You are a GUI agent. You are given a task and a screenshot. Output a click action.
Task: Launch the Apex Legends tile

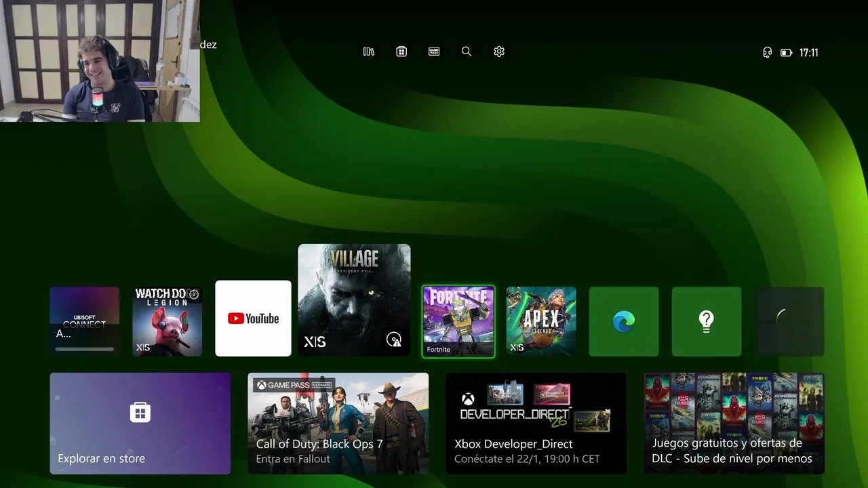pyautogui.click(x=541, y=321)
